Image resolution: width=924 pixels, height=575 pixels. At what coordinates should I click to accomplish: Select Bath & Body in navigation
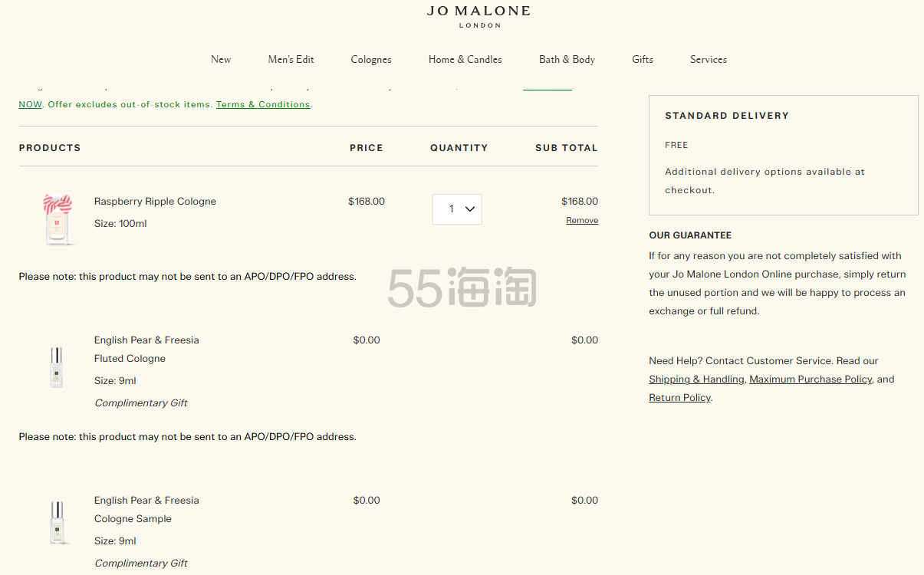tap(567, 59)
